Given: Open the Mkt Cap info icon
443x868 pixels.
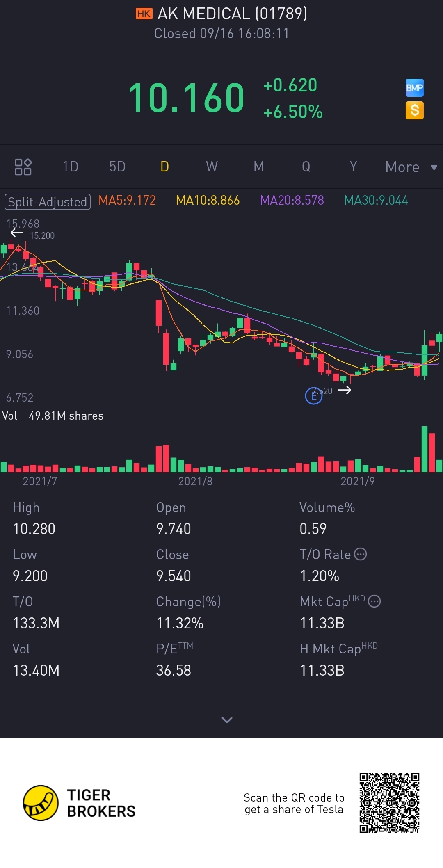Looking at the screenshot, I should (374, 601).
